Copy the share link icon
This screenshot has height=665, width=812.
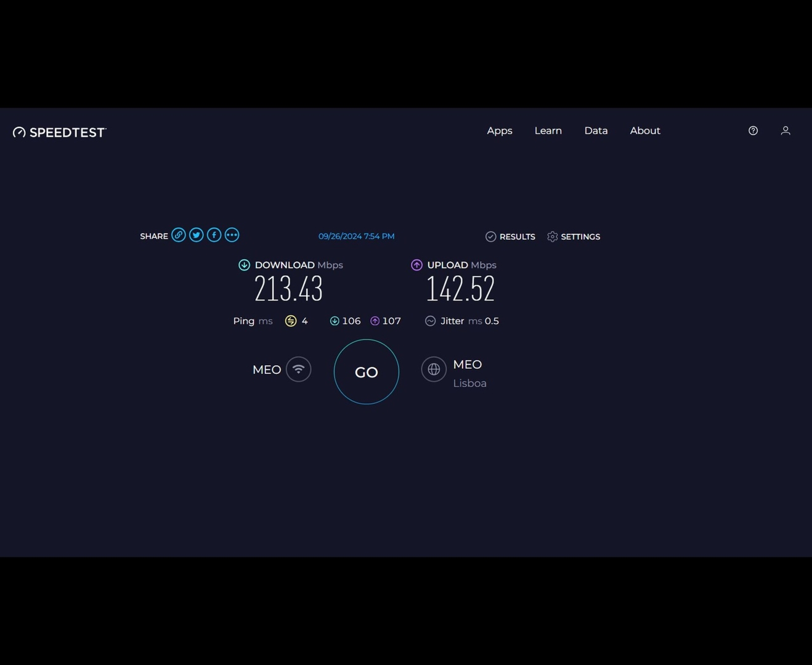[x=179, y=235]
